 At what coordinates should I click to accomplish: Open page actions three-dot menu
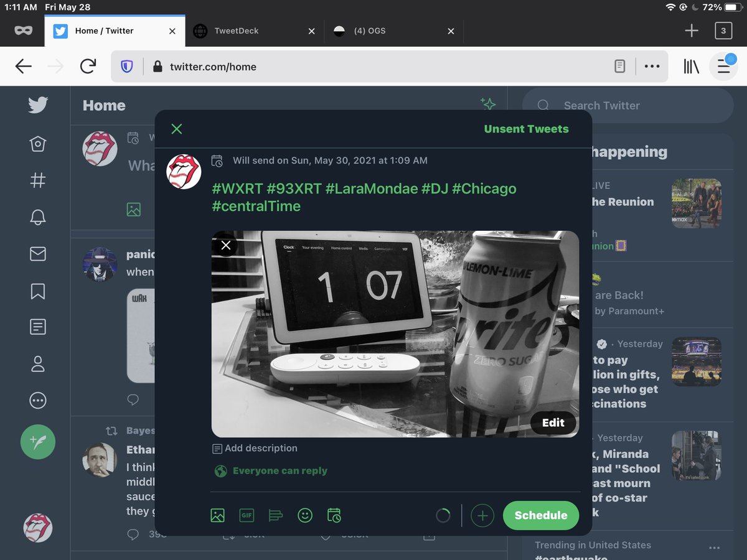pos(652,67)
